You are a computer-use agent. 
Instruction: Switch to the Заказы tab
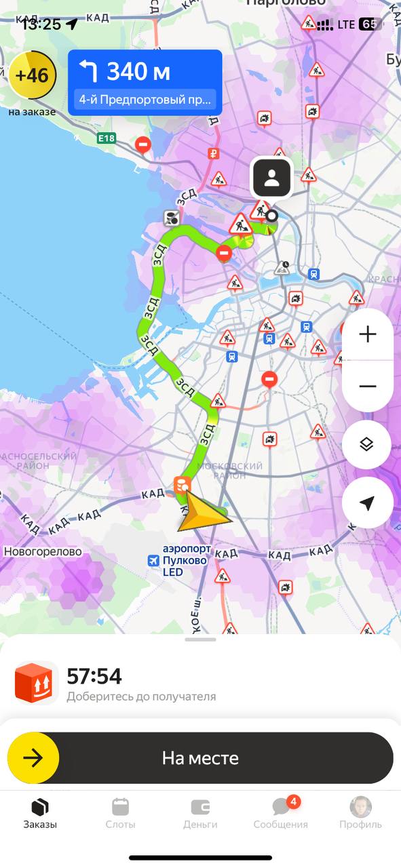(x=40, y=814)
